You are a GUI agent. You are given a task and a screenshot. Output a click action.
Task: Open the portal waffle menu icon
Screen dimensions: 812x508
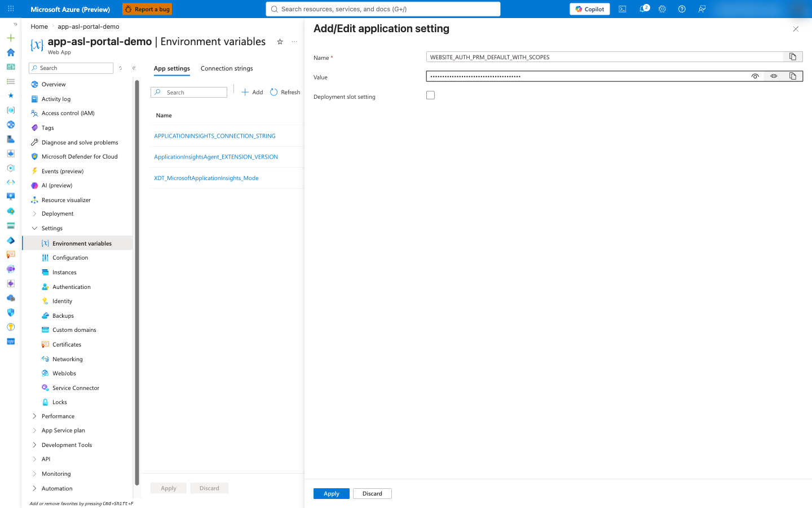click(11, 9)
